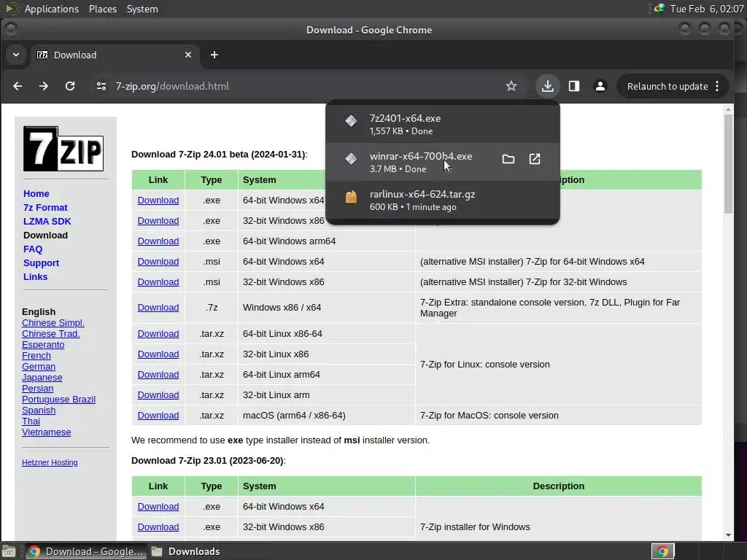747x560 pixels.
Task: Switch language to Portuguese Brazil
Action: [58, 400]
